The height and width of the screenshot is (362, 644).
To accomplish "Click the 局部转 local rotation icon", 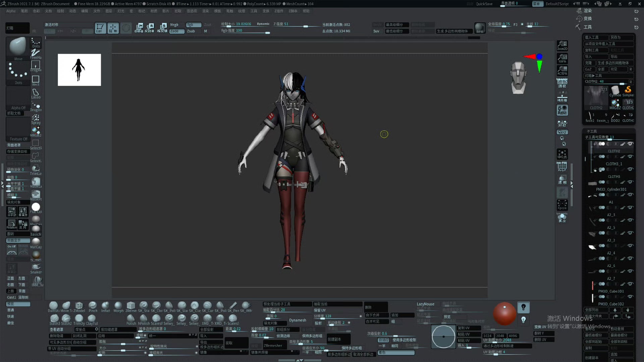I will coord(562,110).
